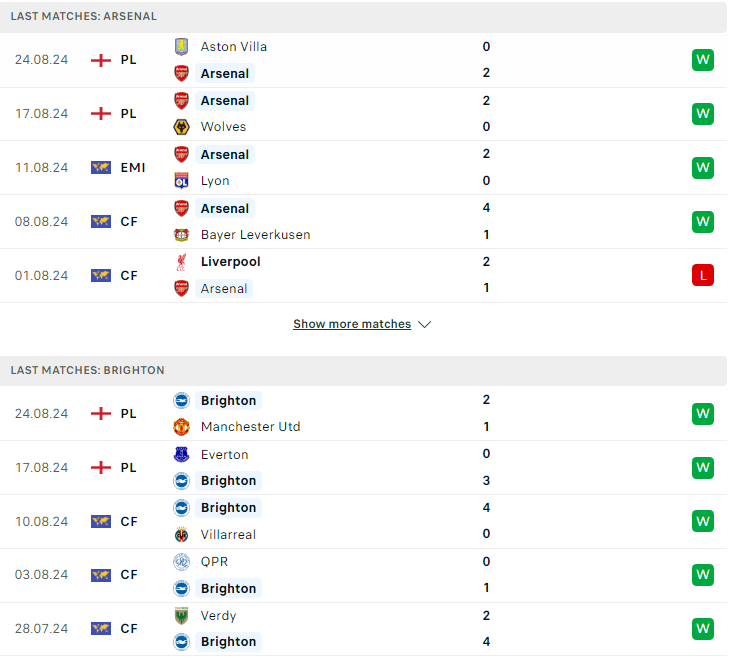
Task: Open the Show more matches link
Action: (352, 324)
